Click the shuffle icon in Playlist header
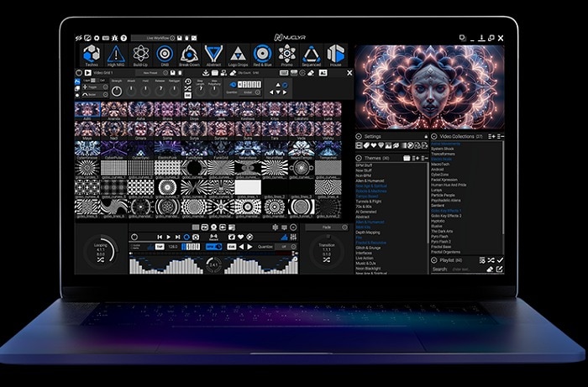Image resolution: width=588 pixels, height=387 pixels. click(x=491, y=260)
